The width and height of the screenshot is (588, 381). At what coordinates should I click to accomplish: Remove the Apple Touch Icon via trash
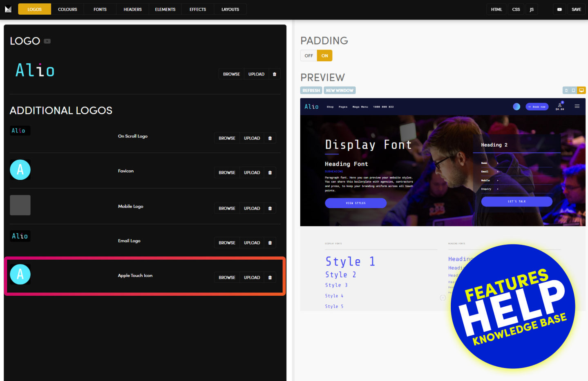coord(270,278)
